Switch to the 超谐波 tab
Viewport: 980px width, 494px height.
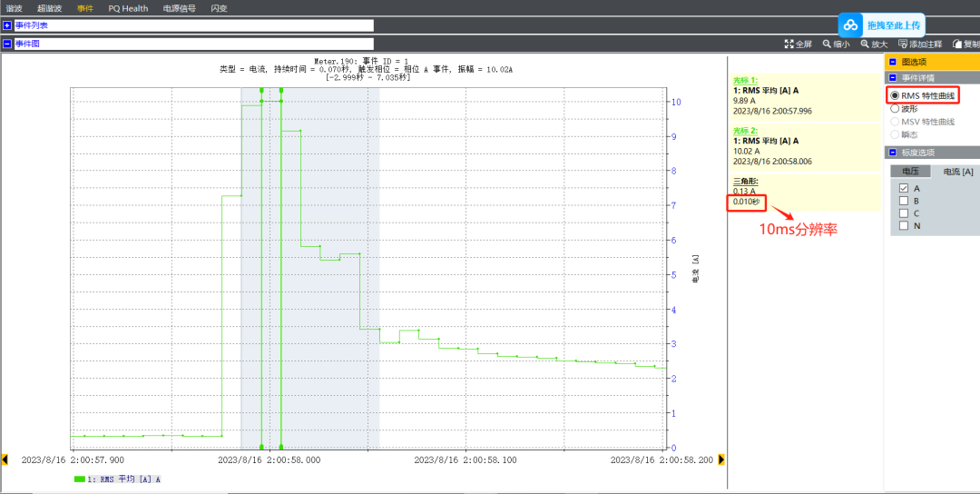(x=50, y=8)
